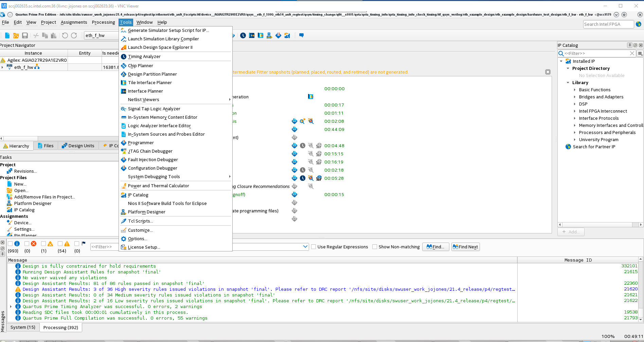Click the Find... button
644x342 pixels.
435,247
